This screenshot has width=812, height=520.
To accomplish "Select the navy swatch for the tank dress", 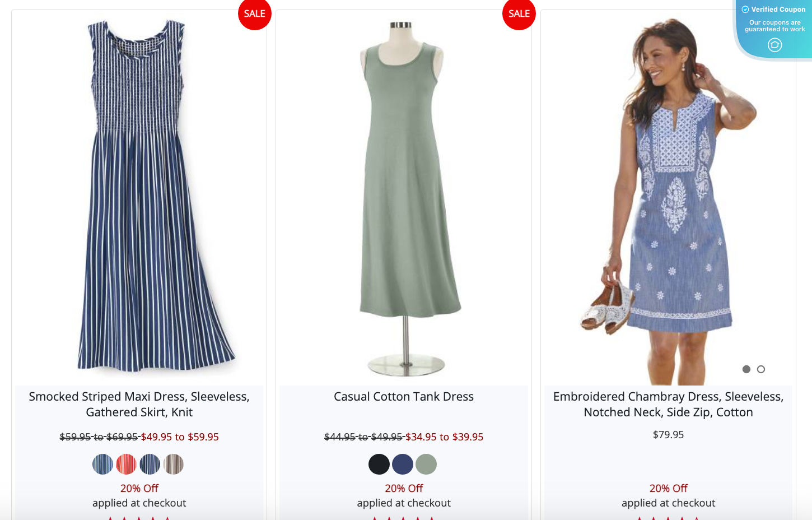I will tap(403, 464).
